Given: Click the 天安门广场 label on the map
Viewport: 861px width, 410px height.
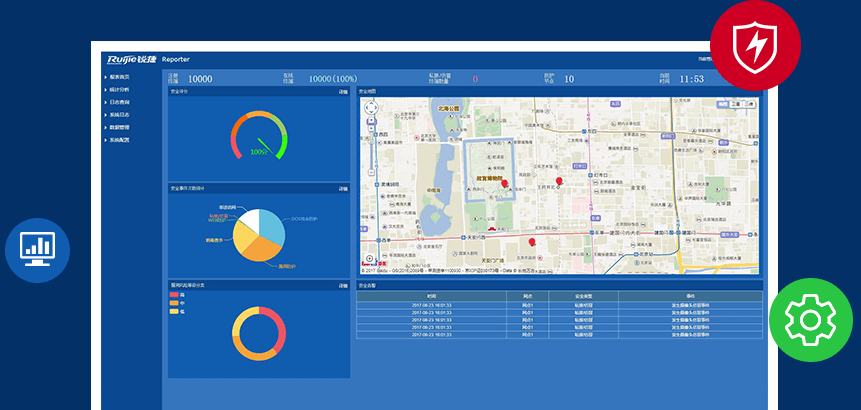Looking at the screenshot, I should 493,260.
